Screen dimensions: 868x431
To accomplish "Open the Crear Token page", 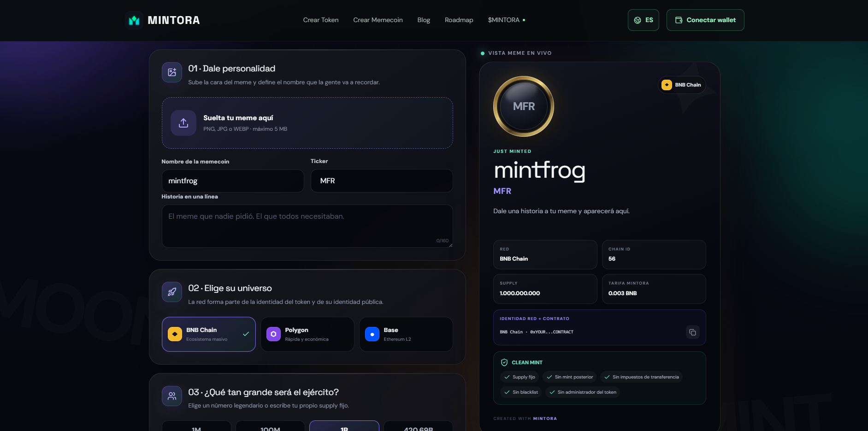I will coord(321,20).
